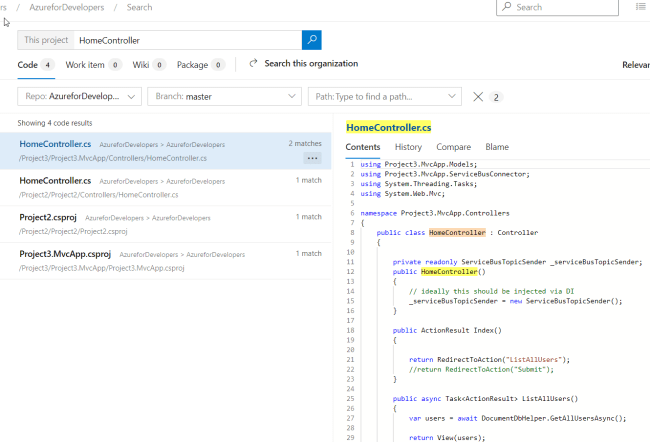Click AzureforDevelopers breadcrumb link
Viewport: 650px width, 442px height.
(68, 7)
